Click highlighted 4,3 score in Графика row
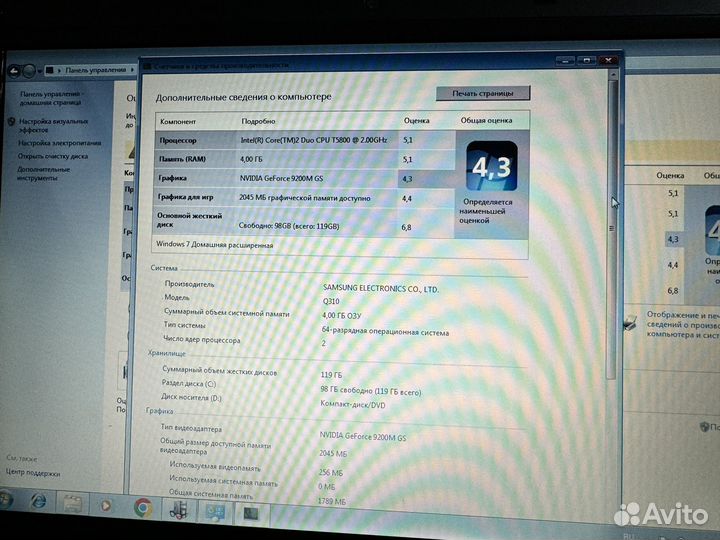The height and width of the screenshot is (540, 720). tap(407, 179)
